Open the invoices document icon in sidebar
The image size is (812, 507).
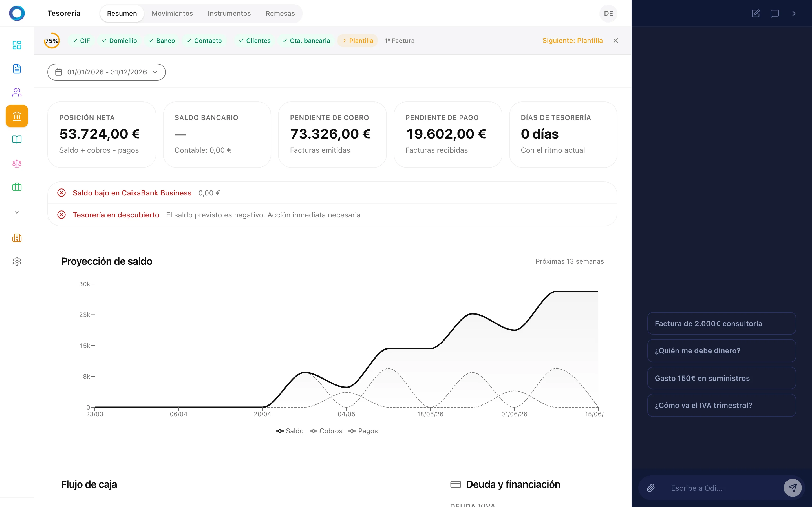click(17, 69)
